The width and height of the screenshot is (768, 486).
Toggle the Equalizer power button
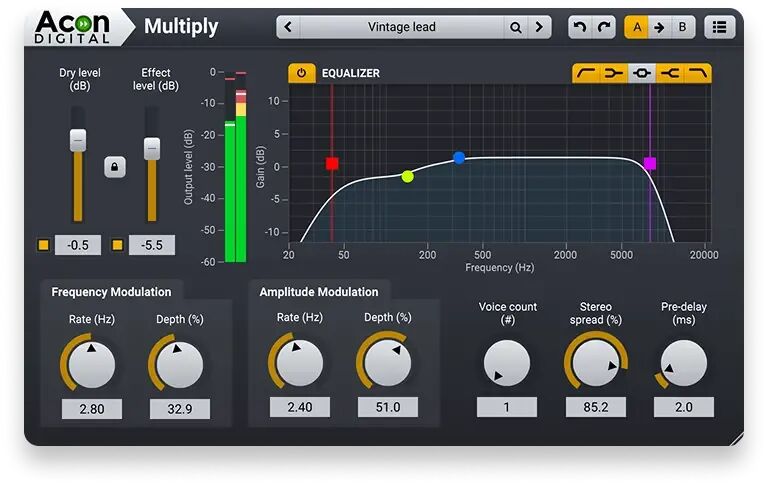(301, 73)
